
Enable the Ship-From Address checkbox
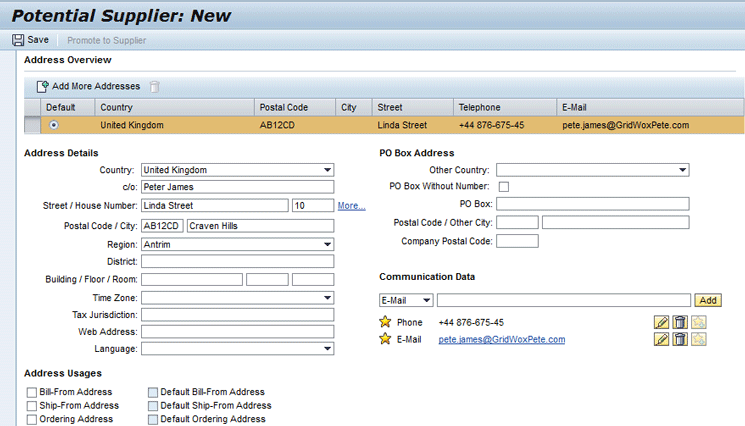pyautogui.click(x=32, y=406)
